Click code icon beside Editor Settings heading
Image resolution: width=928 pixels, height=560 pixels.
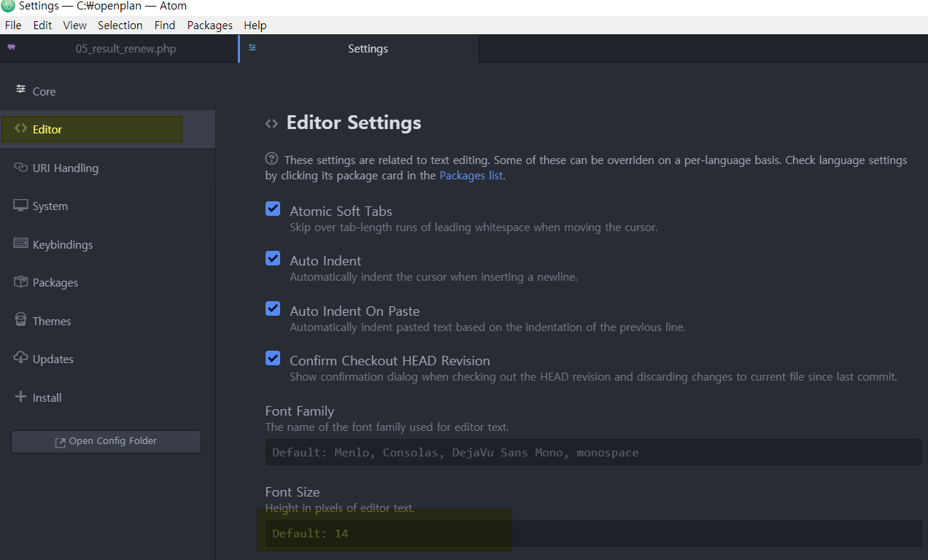click(271, 123)
